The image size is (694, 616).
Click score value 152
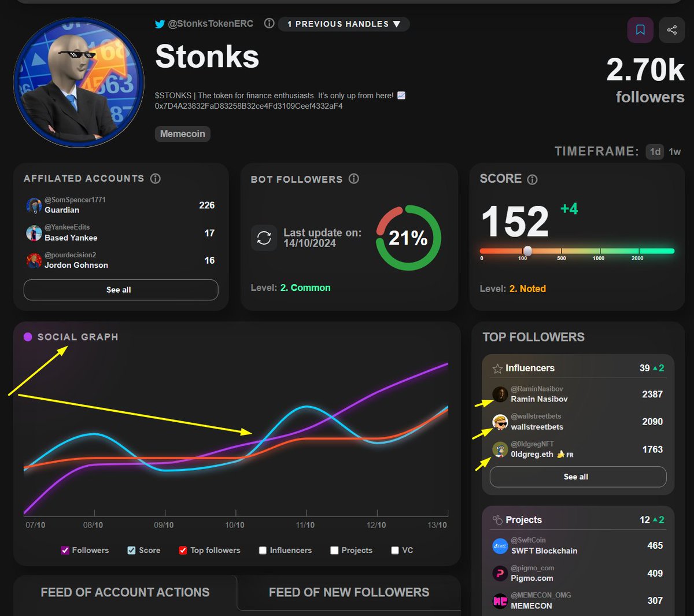click(x=515, y=222)
